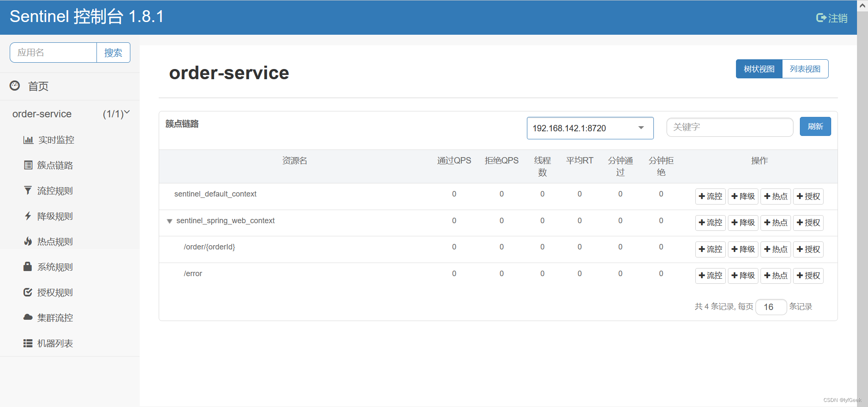Add 热点 rule for /order/{orderId}
This screenshot has width=868, height=407.
(775, 249)
